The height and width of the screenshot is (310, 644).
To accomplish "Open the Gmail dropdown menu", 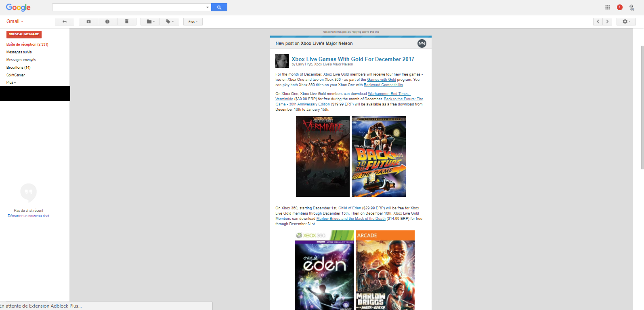I will pyautogui.click(x=15, y=21).
